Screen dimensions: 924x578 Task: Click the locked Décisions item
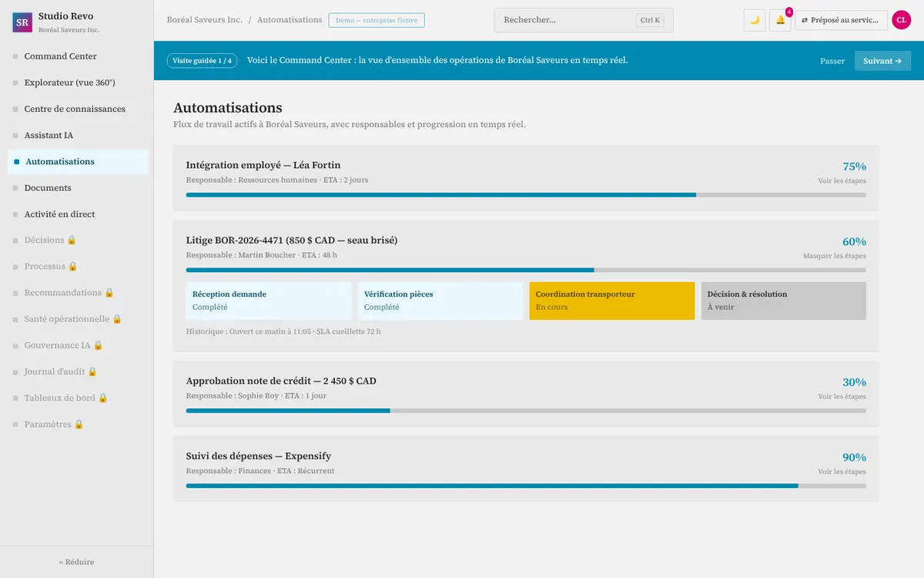pos(77,240)
